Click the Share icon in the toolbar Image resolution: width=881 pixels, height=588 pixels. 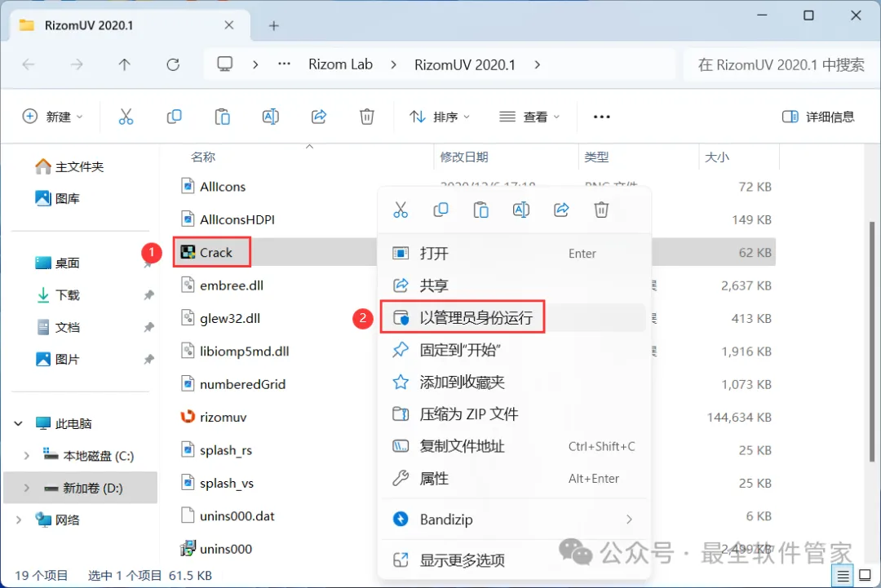319,117
